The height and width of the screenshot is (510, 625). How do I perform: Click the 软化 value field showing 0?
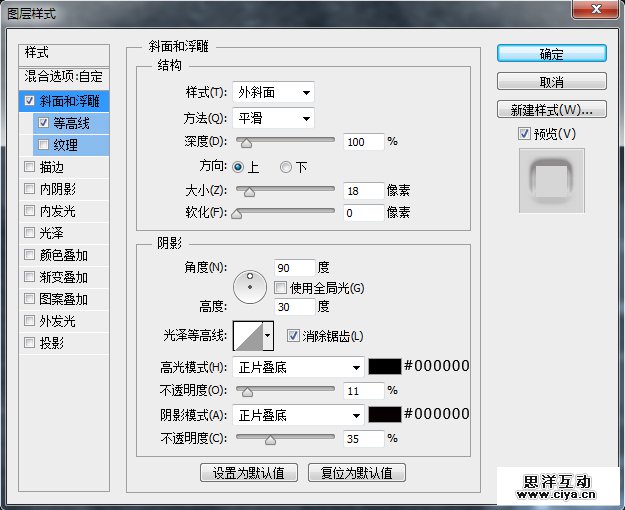364,213
